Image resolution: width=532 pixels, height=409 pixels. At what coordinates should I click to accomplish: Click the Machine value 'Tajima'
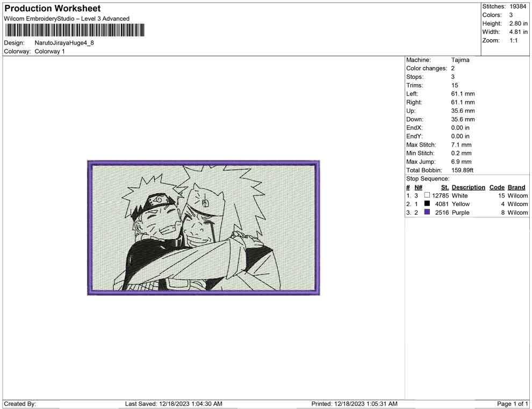[460, 60]
